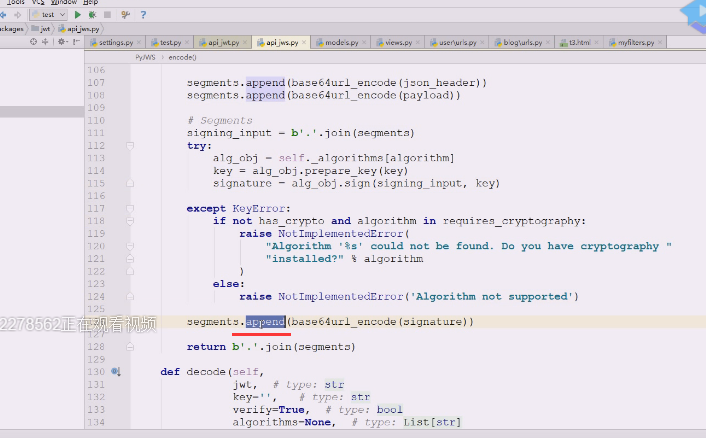Close the api_jws.py tab

point(304,42)
